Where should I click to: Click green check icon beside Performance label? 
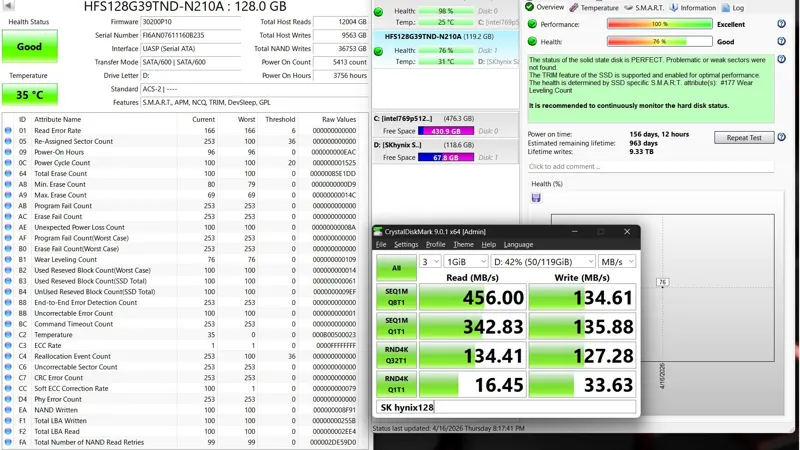coord(532,24)
